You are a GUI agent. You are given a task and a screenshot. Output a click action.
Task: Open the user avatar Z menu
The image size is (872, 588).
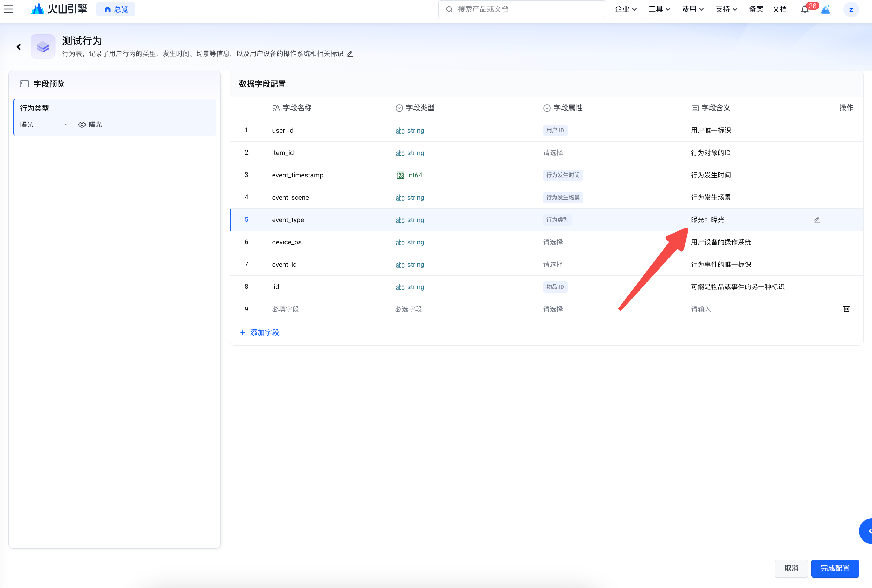(x=851, y=9)
